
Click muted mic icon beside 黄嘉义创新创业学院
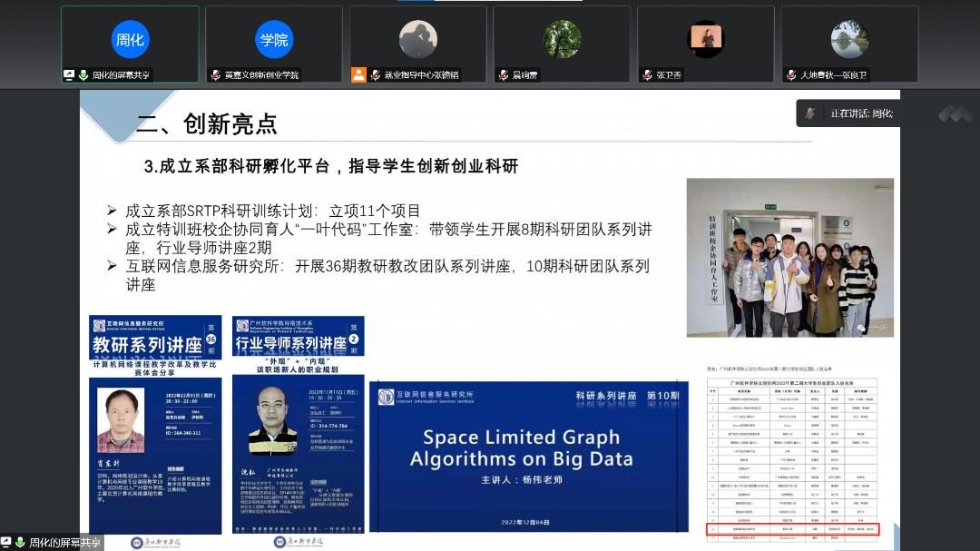pyautogui.click(x=216, y=75)
